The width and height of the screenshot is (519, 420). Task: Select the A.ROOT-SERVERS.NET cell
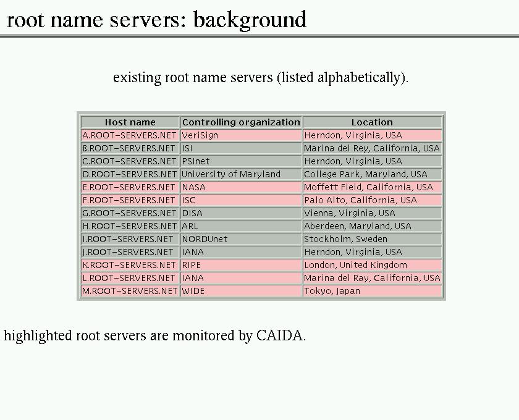tap(130, 135)
